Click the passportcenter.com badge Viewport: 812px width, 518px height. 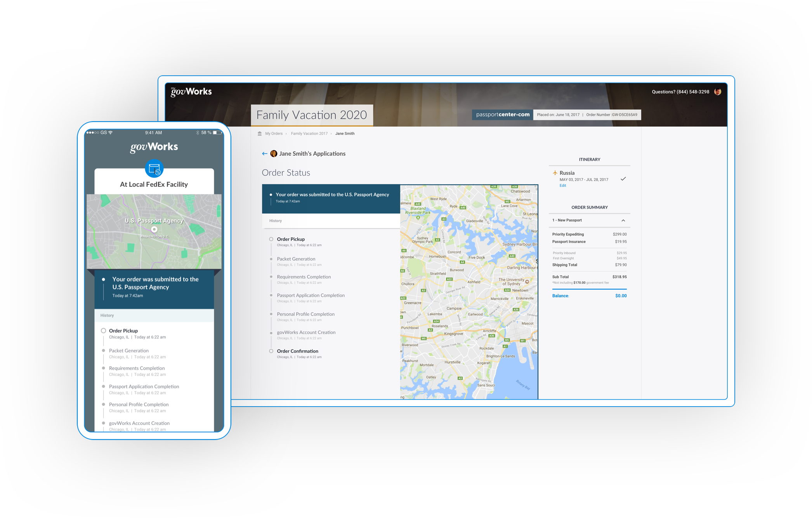click(502, 115)
